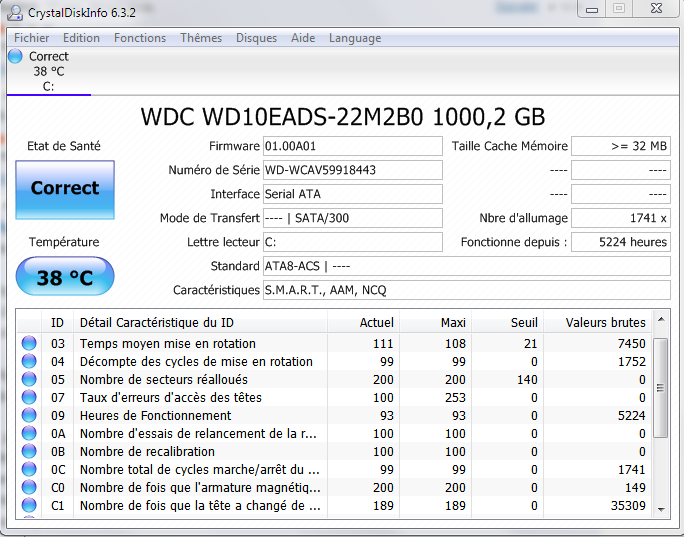The width and height of the screenshot is (684, 537).
Task: Click the Fonctionne depuis value 5224 heures
Action: [621, 242]
